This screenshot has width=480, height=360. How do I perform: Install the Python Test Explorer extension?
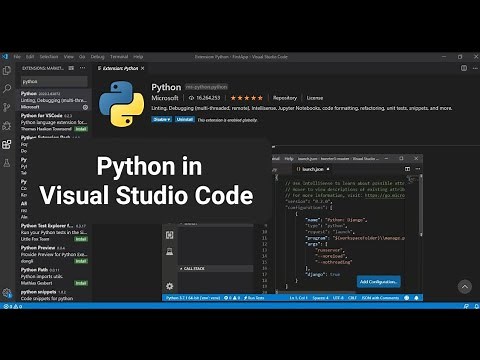click(81, 239)
